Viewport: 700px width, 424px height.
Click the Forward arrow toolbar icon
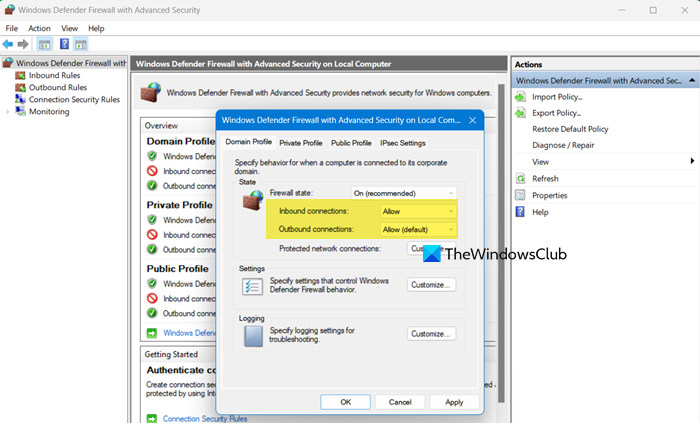click(23, 44)
